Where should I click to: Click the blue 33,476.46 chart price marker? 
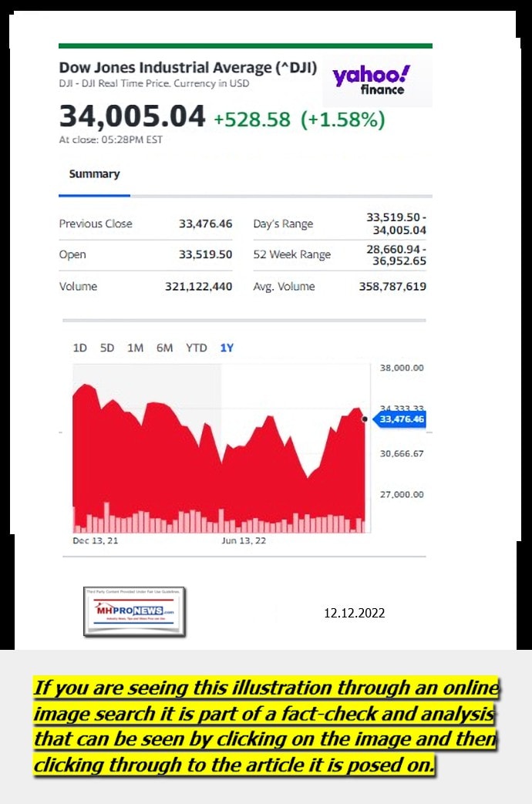point(400,419)
